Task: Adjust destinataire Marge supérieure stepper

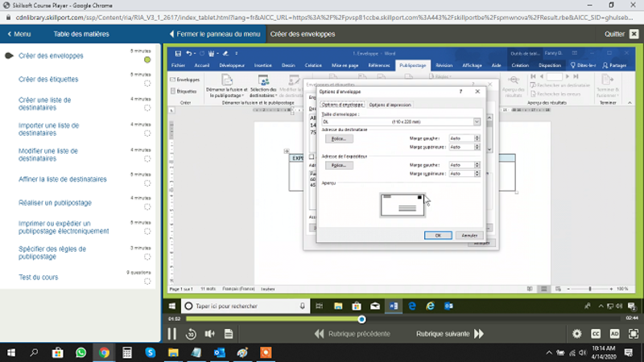Action: (477, 147)
